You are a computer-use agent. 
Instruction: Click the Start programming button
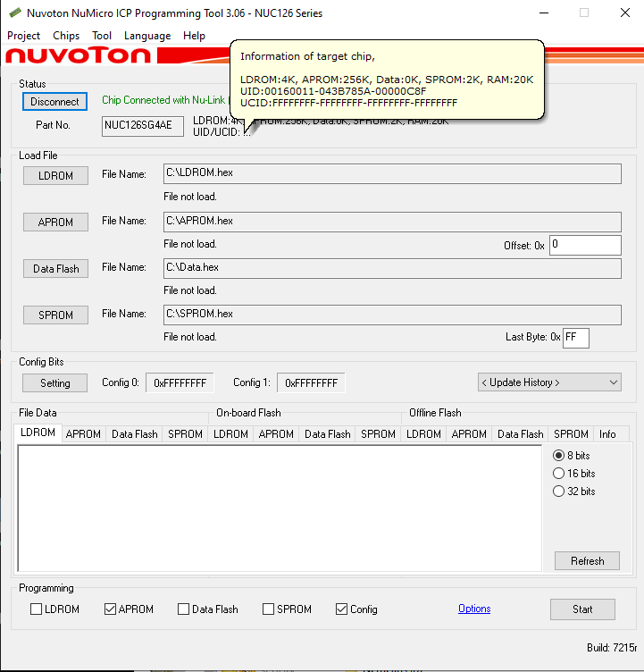point(582,609)
